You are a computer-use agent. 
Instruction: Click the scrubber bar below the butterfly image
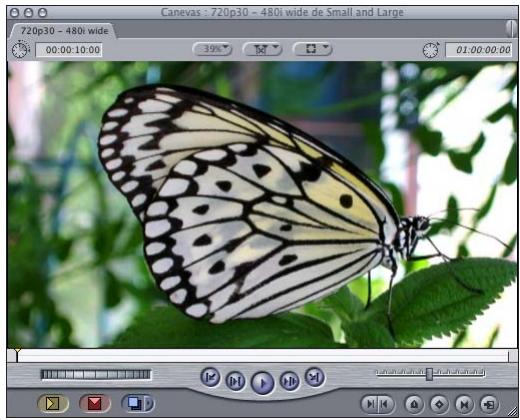[262, 356]
